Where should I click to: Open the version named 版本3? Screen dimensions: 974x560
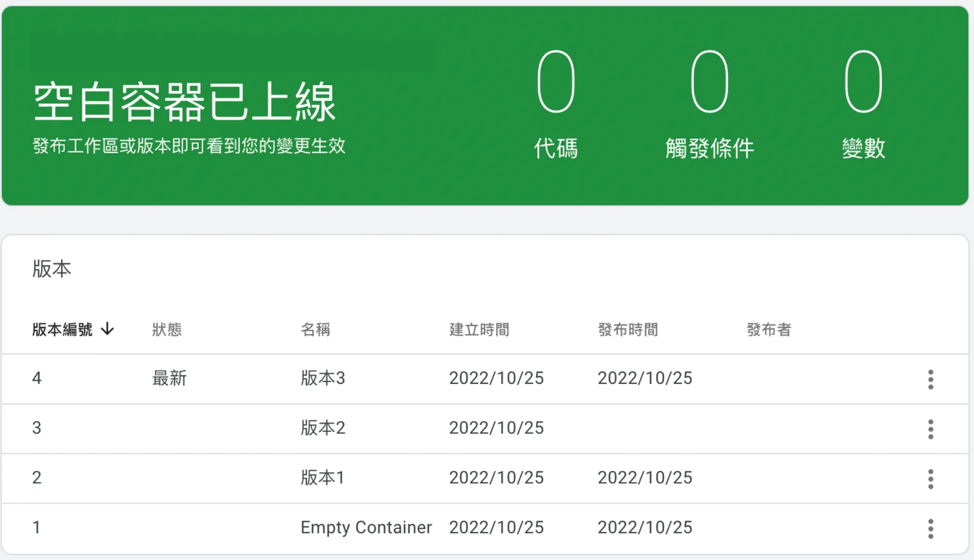[x=322, y=378]
